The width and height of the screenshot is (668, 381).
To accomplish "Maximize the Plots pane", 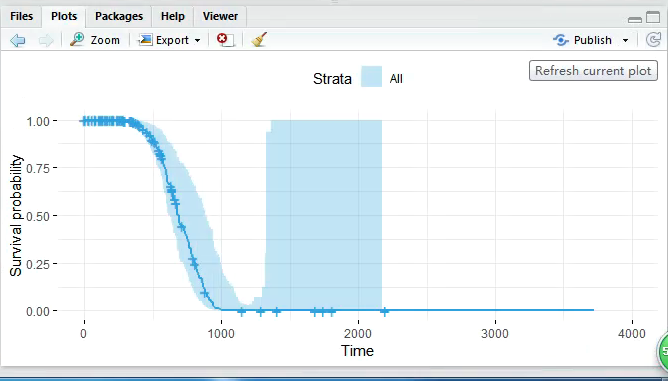I will pyautogui.click(x=653, y=17).
